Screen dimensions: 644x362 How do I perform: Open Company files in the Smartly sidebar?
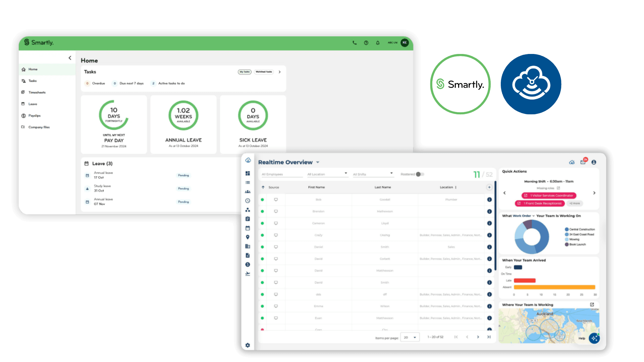pos(47,127)
